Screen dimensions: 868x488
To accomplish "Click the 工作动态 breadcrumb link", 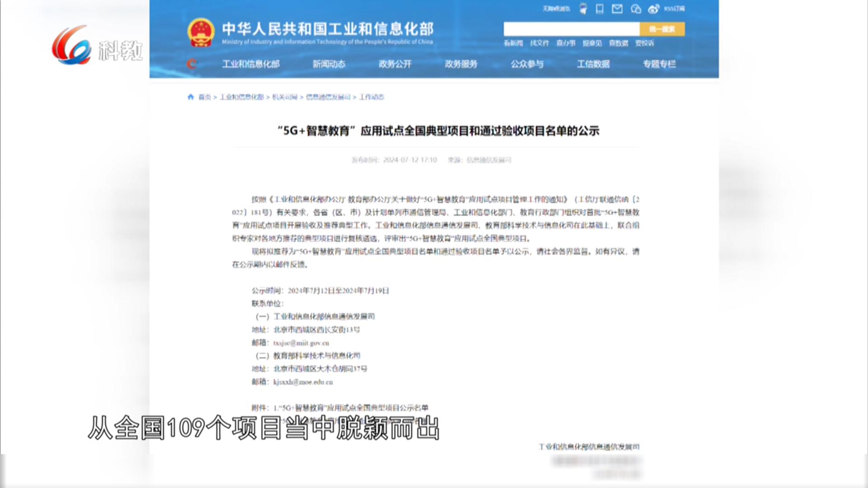I will point(371,97).
